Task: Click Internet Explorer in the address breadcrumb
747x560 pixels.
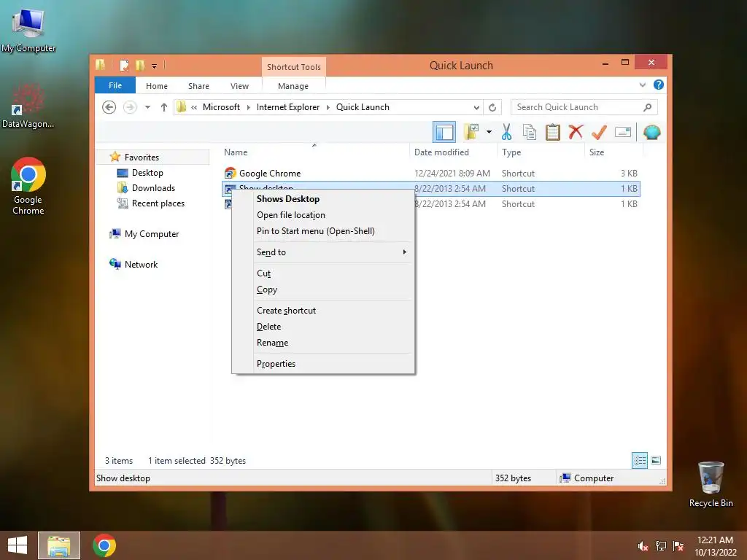Action: pos(287,107)
